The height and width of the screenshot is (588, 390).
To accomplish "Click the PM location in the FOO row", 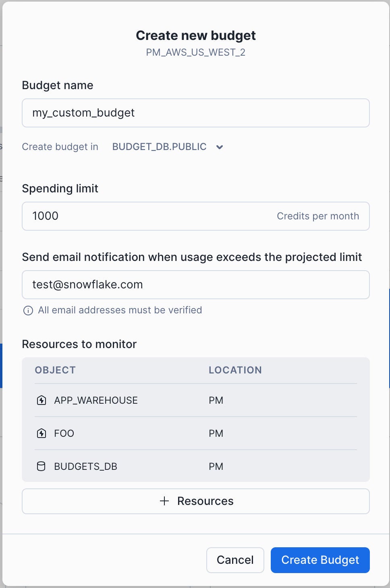I will tap(216, 434).
